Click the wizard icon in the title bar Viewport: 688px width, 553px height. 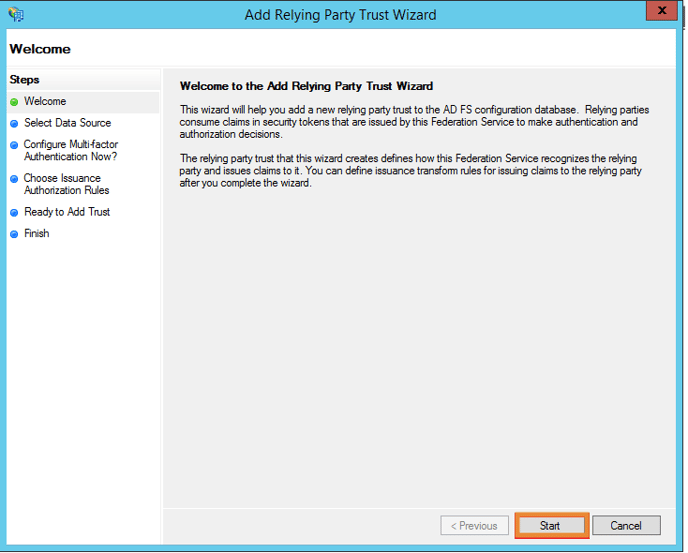point(16,15)
